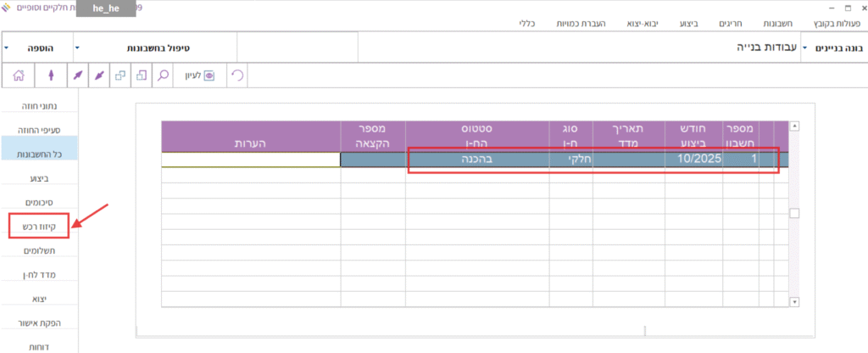Viewport: 868px width, 353px height.
Task: Open the הוספה dropdown
Action: (x=37, y=48)
